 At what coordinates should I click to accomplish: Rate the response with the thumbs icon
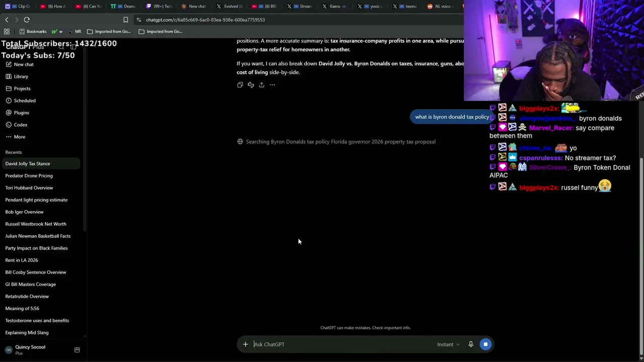[x=251, y=85]
